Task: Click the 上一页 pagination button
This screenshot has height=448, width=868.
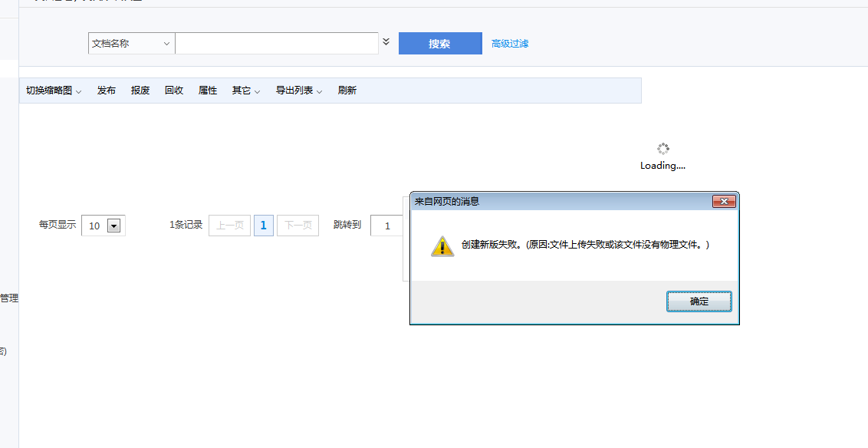Action: 230,226
